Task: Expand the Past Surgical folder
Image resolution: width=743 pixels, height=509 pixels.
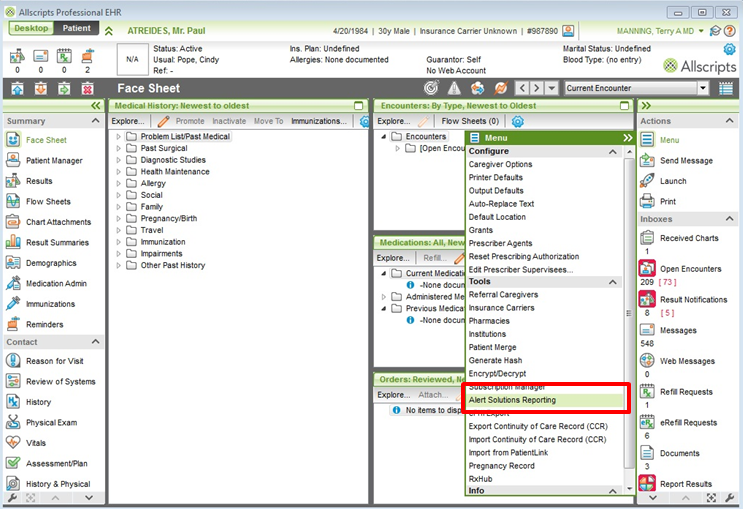Action: [118, 148]
